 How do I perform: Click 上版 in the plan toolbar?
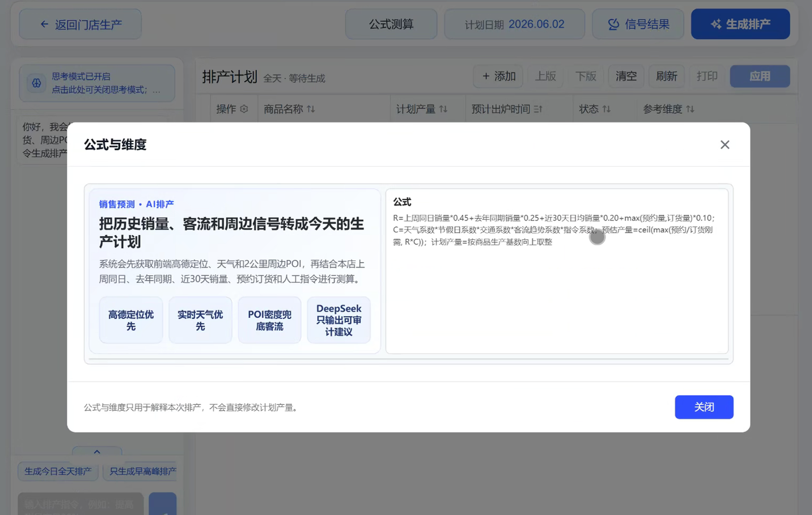pos(546,76)
